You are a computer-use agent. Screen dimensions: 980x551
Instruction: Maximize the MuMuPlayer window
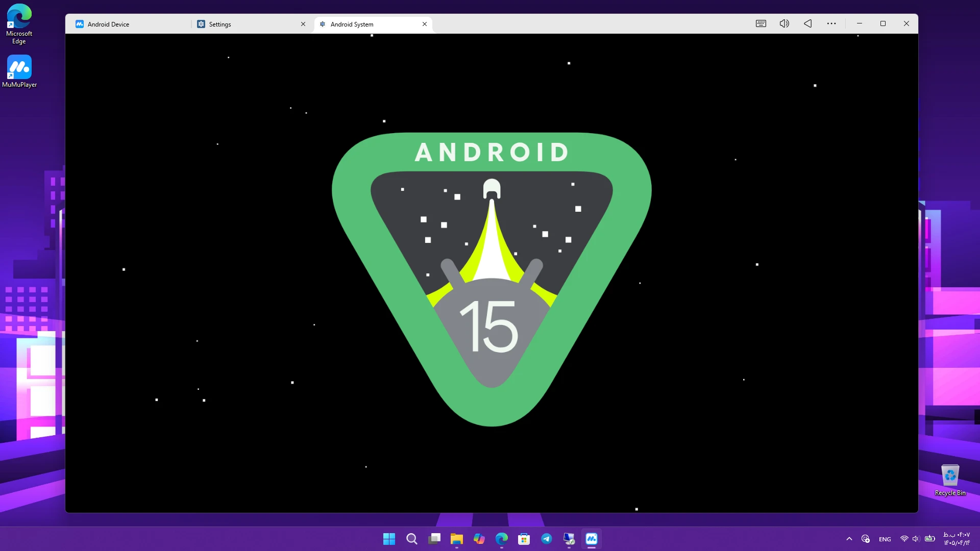point(883,23)
